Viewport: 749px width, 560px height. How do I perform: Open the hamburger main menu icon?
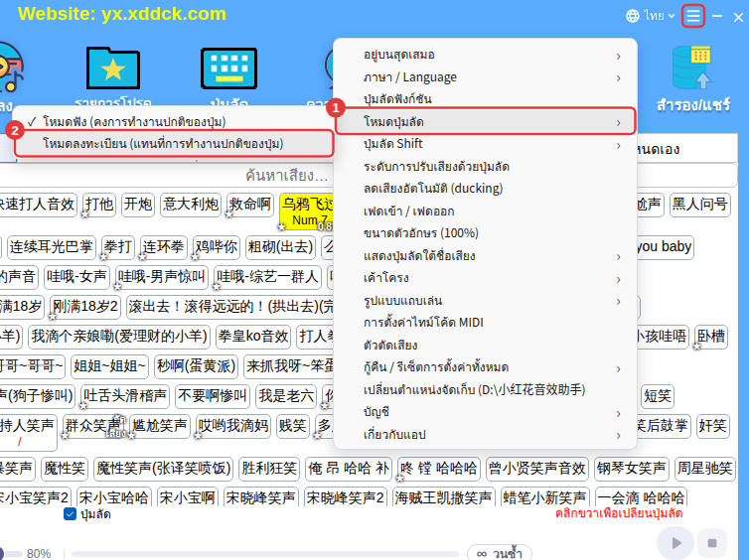[693, 16]
